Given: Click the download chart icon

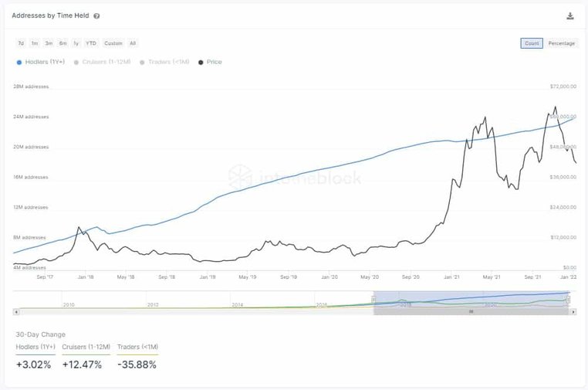Looking at the screenshot, I should coord(570,15).
